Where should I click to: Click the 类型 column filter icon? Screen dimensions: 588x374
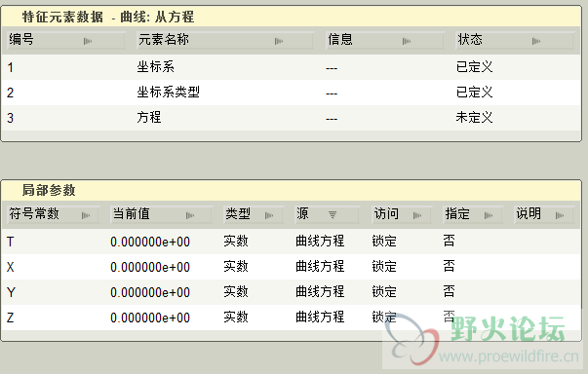pos(269,215)
